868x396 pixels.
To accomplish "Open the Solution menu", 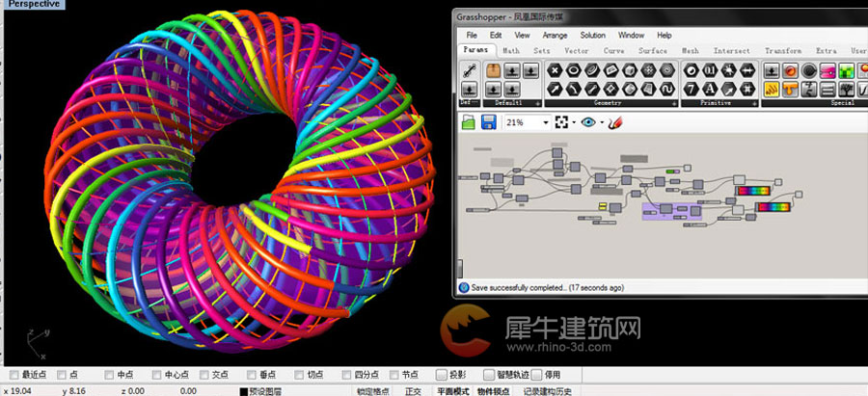I will [x=592, y=35].
